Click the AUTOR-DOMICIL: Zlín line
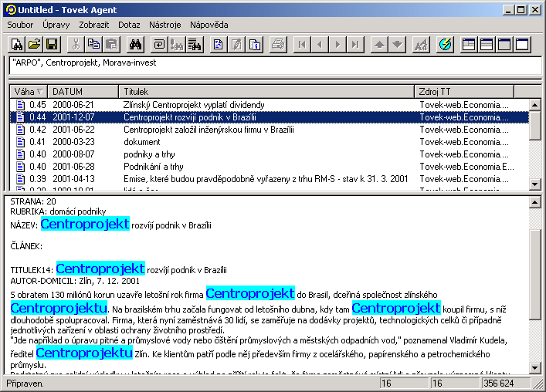 click(x=75, y=281)
